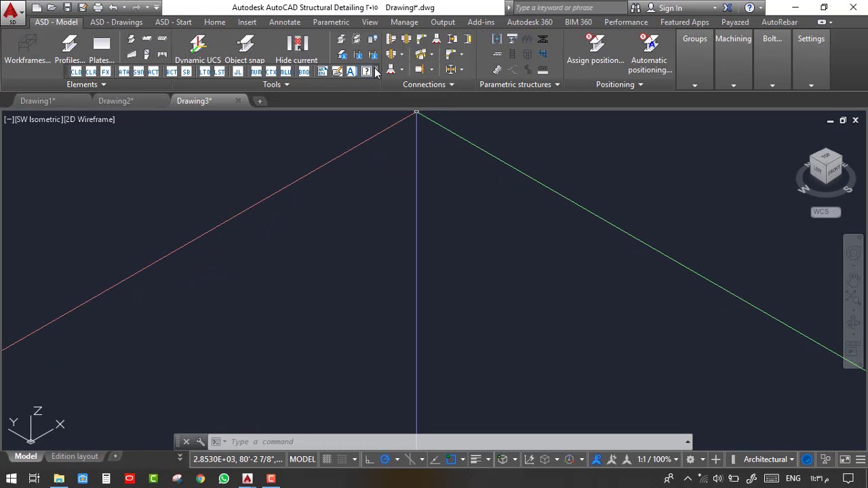Toggle 2D object snap in status bar
Image resolution: width=868 pixels, height=488 pixels.
coord(451,460)
